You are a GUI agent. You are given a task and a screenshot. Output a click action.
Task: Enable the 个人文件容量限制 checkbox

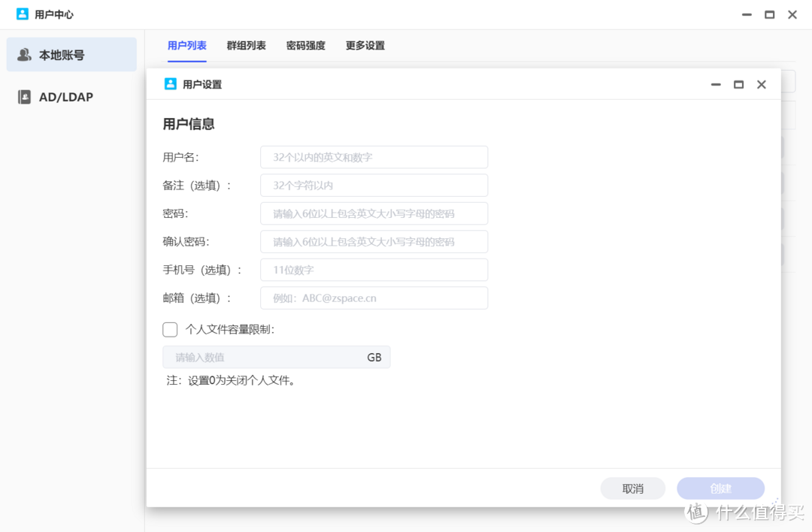pos(170,329)
